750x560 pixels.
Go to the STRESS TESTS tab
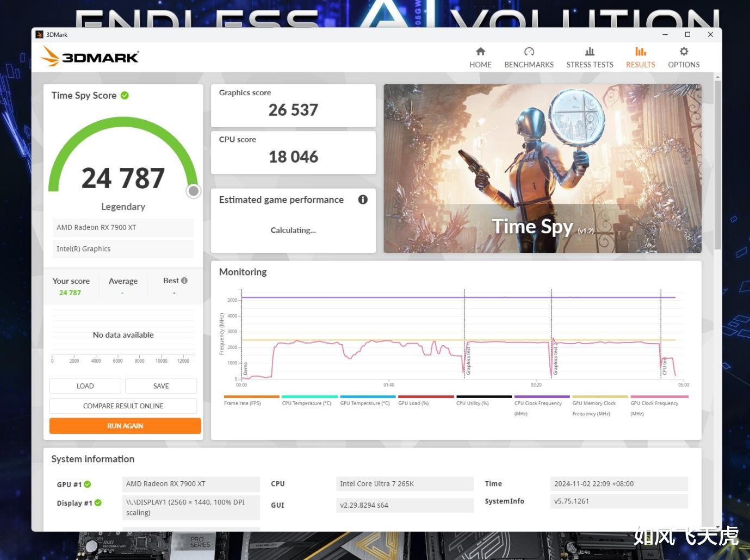(x=590, y=57)
